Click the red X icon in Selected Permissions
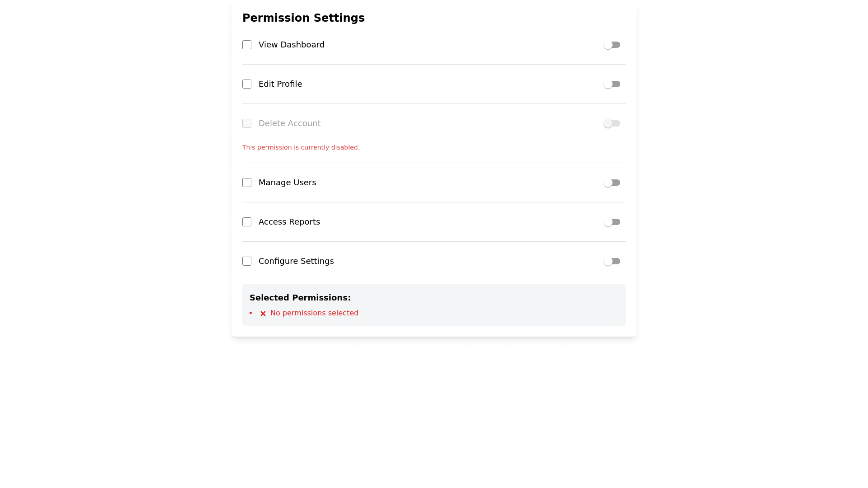Viewport: 868px width, 488px height. [263, 314]
